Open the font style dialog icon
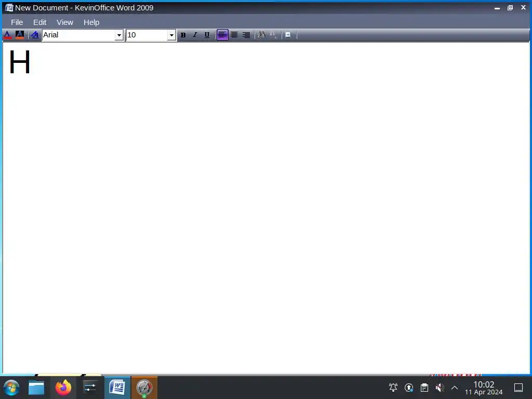Image resolution: width=532 pixels, height=399 pixels. [x=35, y=35]
